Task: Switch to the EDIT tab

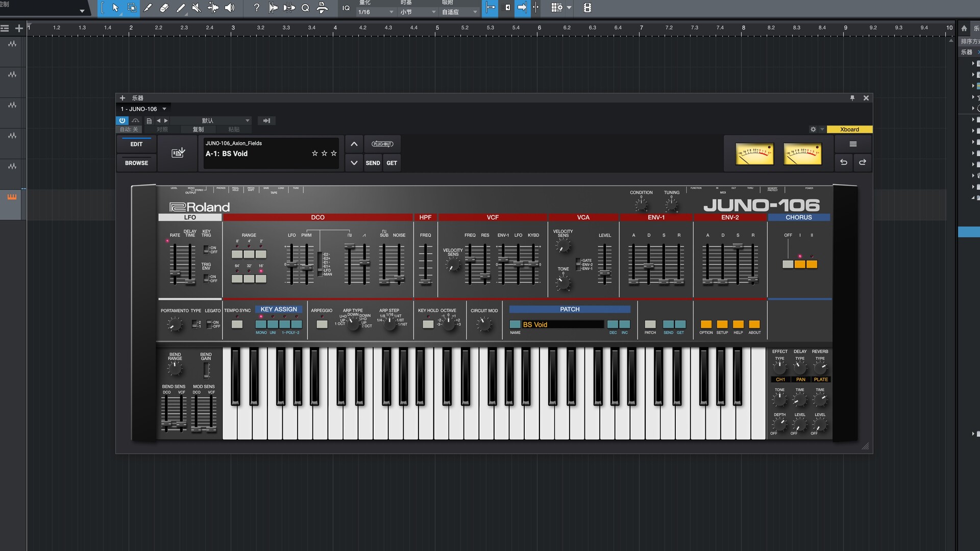Action: (136, 144)
